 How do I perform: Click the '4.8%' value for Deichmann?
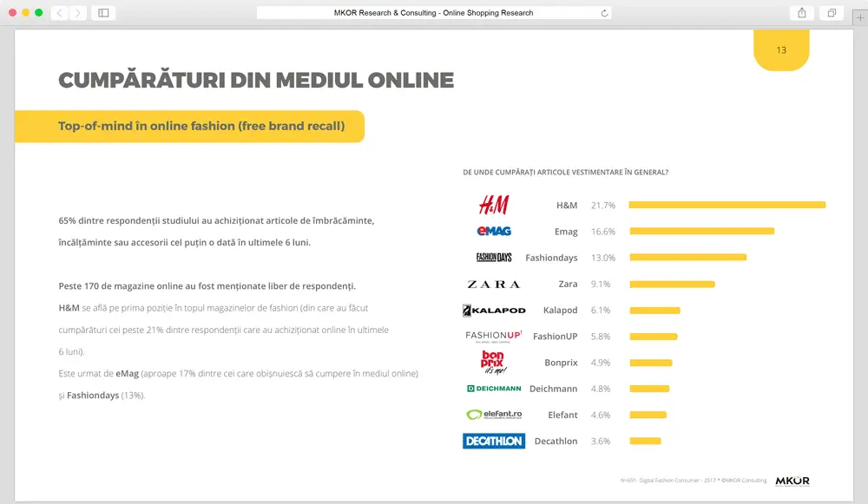click(x=600, y=389)
